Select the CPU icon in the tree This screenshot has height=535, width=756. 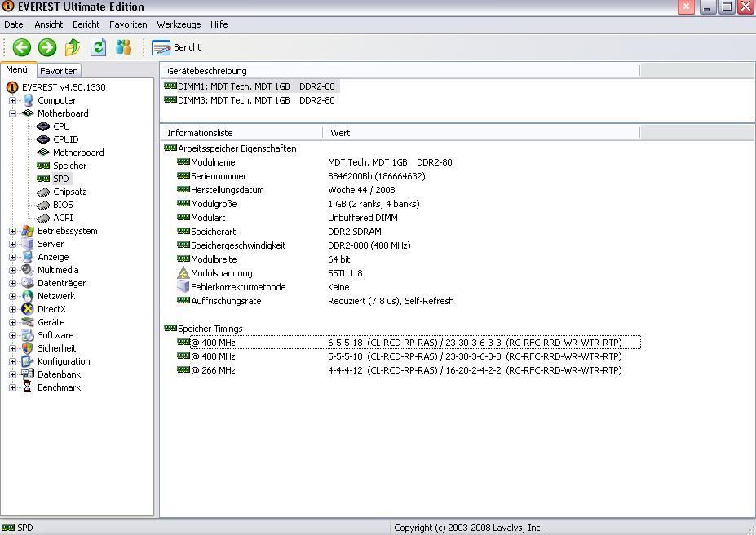click(x=43, y=126)
